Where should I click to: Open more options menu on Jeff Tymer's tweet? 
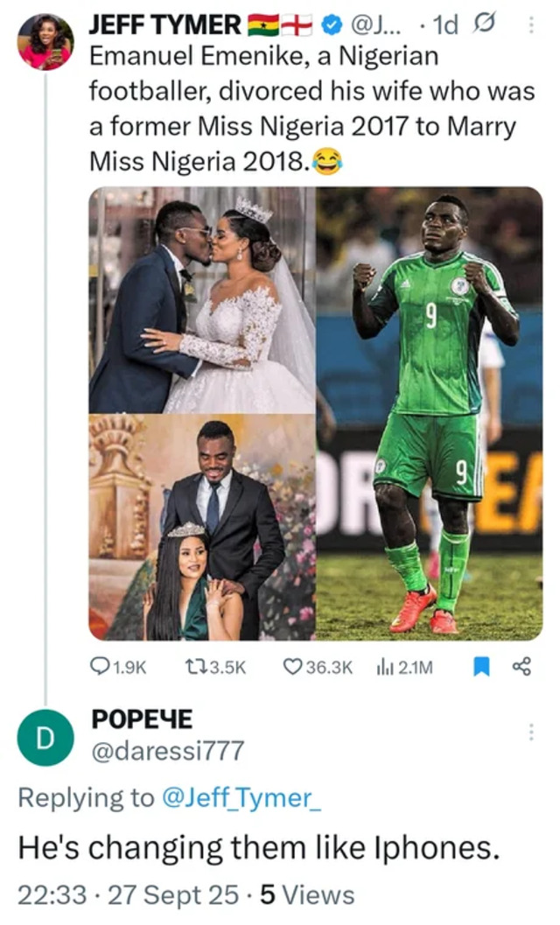coord(530,25)
